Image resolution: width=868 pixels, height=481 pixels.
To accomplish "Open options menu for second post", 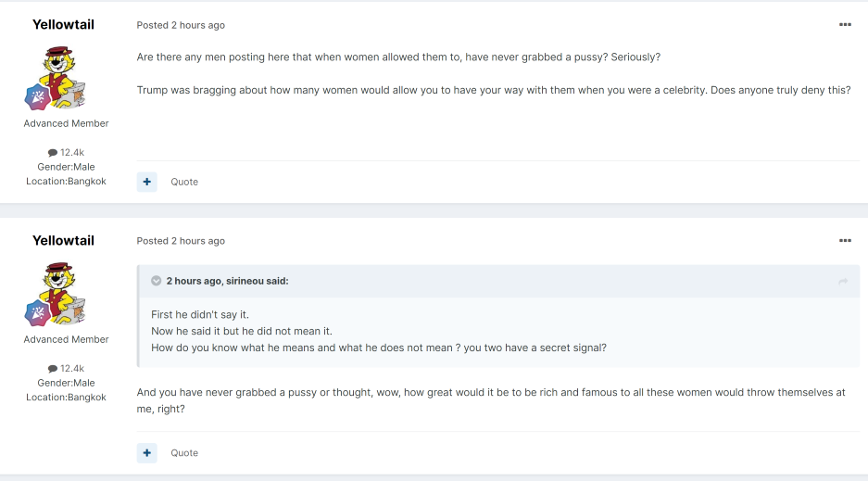I will [845, 240].
